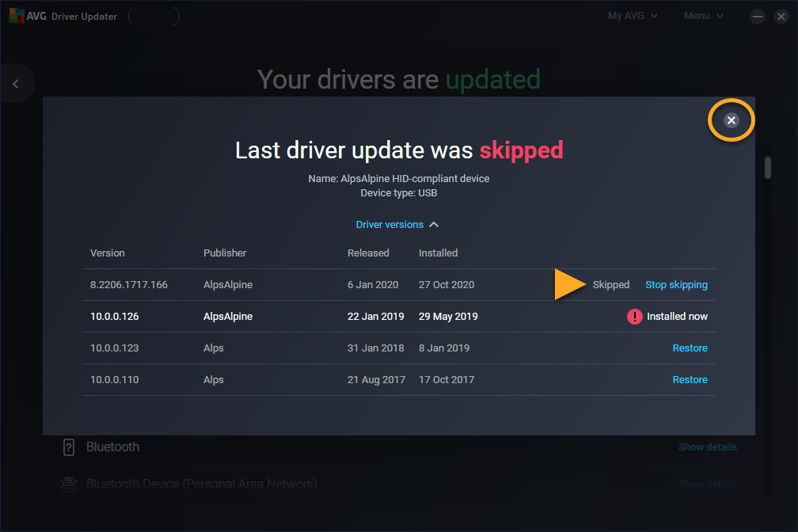
Task: Select version 10.0.0.126 text
Action: pyautogui.click(x=115, y=316)
